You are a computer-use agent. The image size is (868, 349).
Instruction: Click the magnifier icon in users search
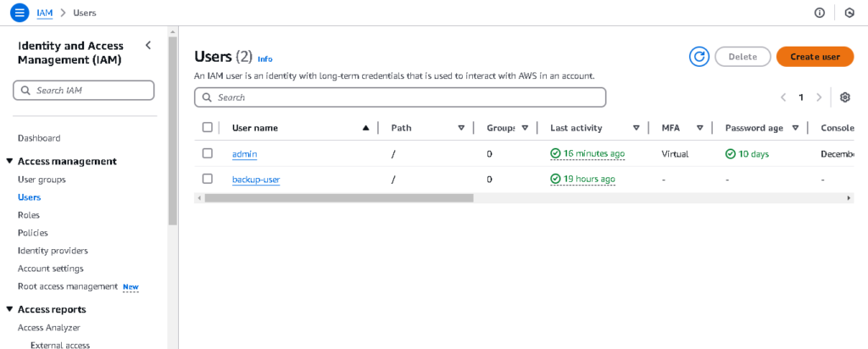[x=207, y=97]
